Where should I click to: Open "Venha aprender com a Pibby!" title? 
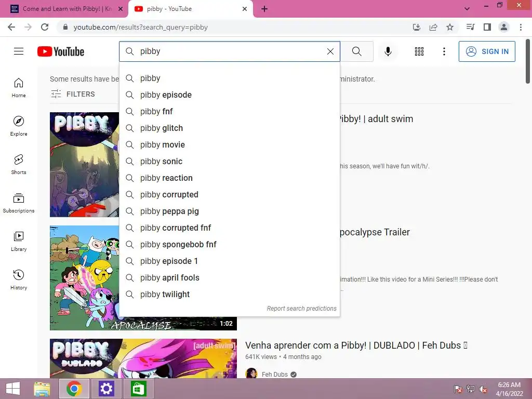(x=356, y=345)
